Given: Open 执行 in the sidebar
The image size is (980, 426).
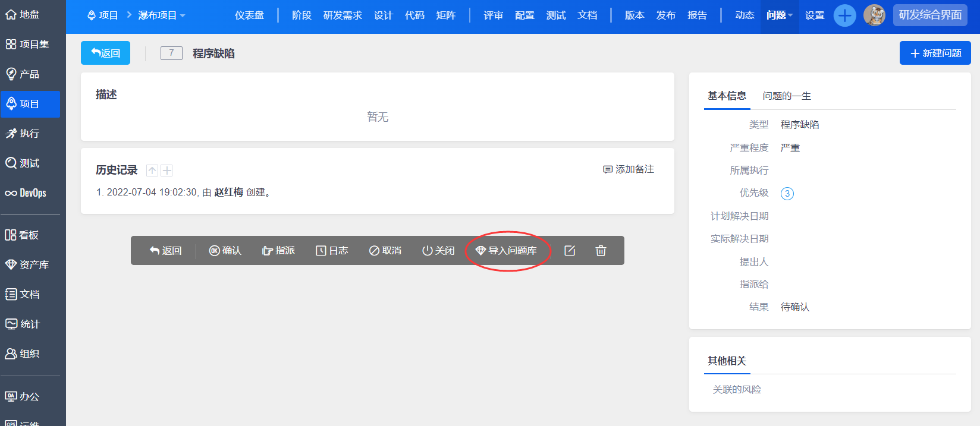Looking at the screenshot, I should 23,134.
